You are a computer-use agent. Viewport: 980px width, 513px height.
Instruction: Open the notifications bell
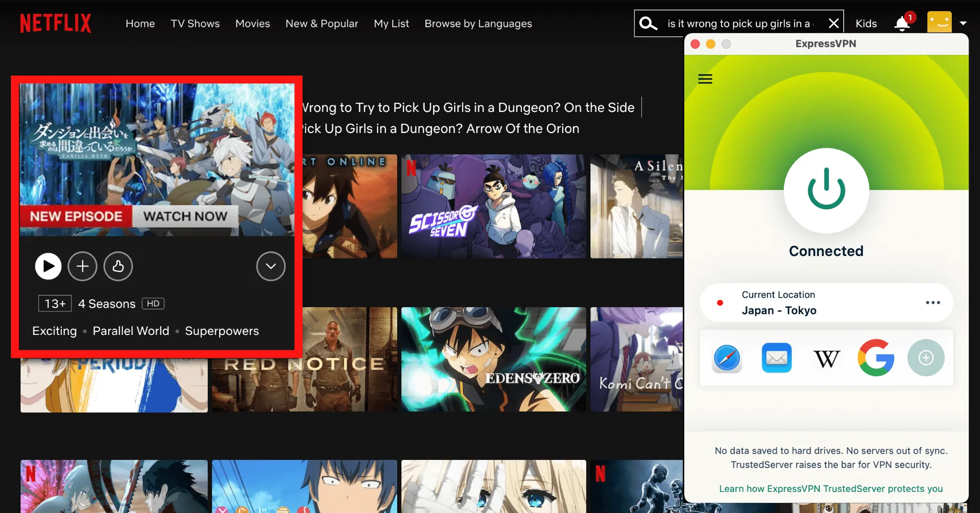[902, 23]
